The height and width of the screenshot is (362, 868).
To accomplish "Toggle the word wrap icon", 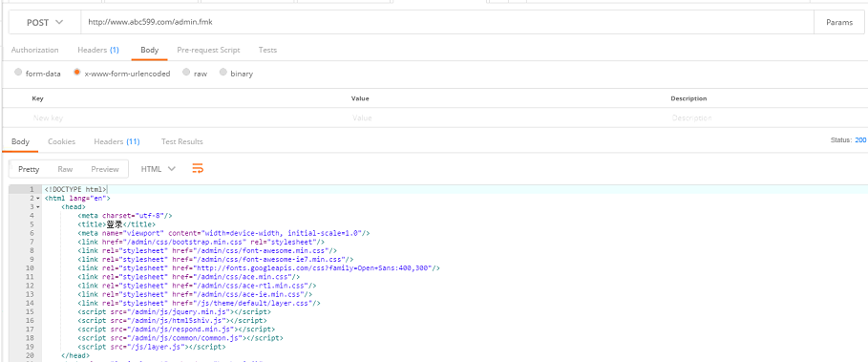I will point(198,169).
